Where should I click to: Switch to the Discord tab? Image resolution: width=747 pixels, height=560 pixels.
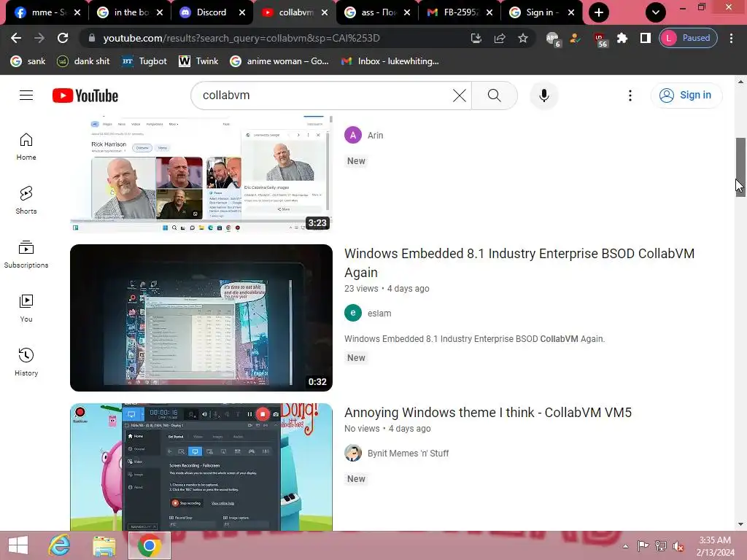tap(212, 12)
